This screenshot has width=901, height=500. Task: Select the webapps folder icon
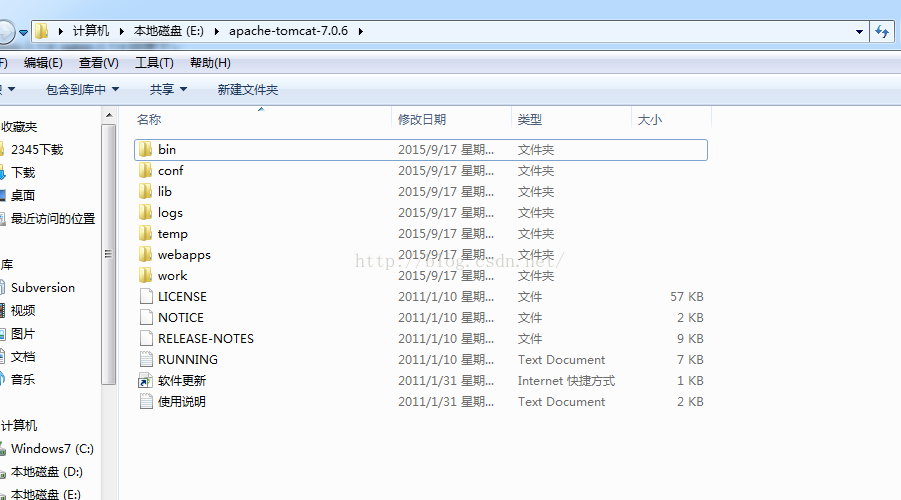[x=146, y=255]
